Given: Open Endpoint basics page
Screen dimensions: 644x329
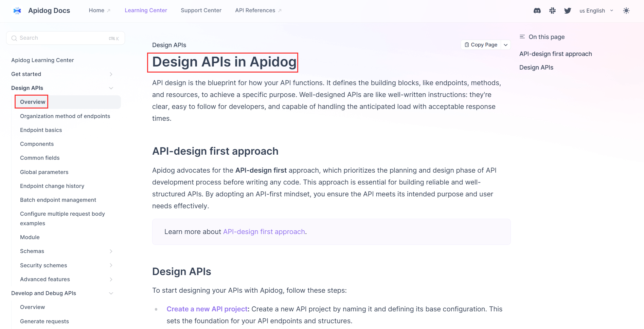Looking at the screenshot, I should pyautogui.click(x=41, y=130).
